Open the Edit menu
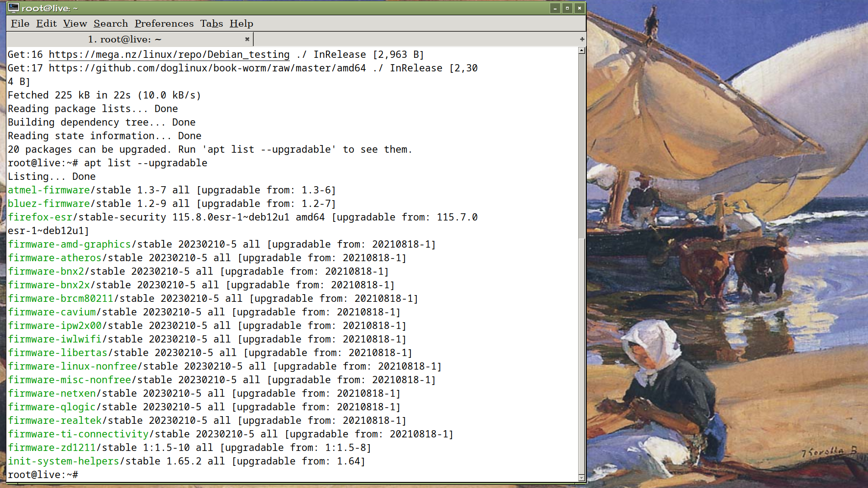The image size is (868, 488). [46, 23]
